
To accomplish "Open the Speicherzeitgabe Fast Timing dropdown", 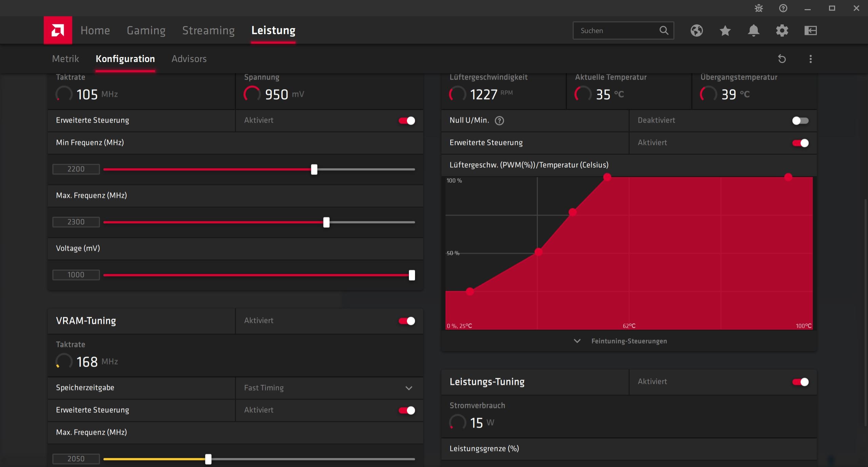I will click(x=329, y=388).
